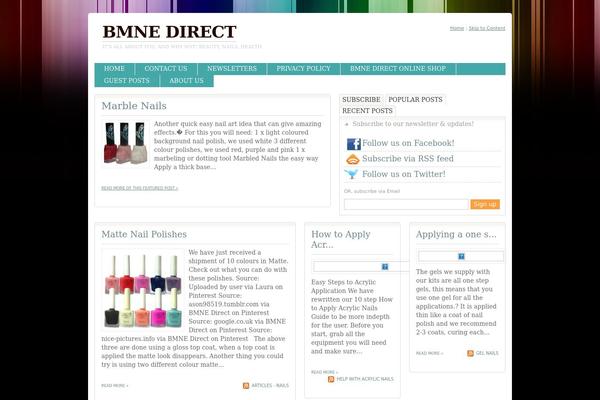Click Read more under Matte Nail Polishes
The image size is (600, 400).
click(115, 385)
